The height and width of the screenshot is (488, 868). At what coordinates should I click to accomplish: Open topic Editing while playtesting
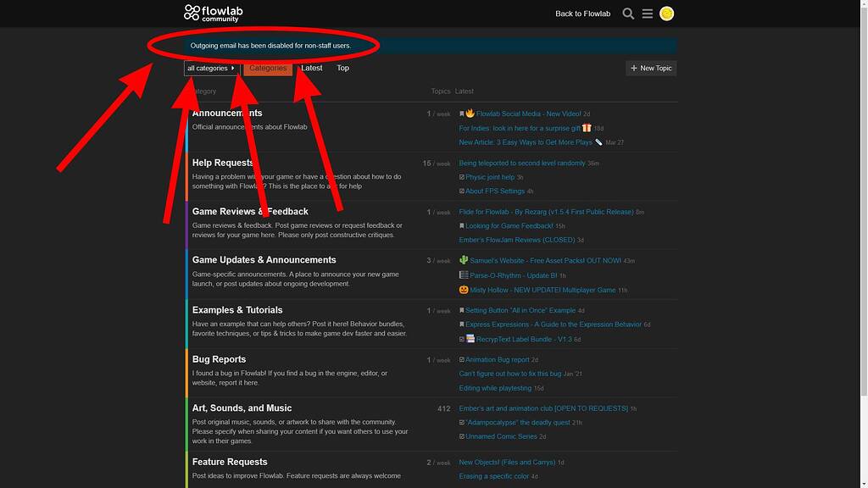coord(495,388)
